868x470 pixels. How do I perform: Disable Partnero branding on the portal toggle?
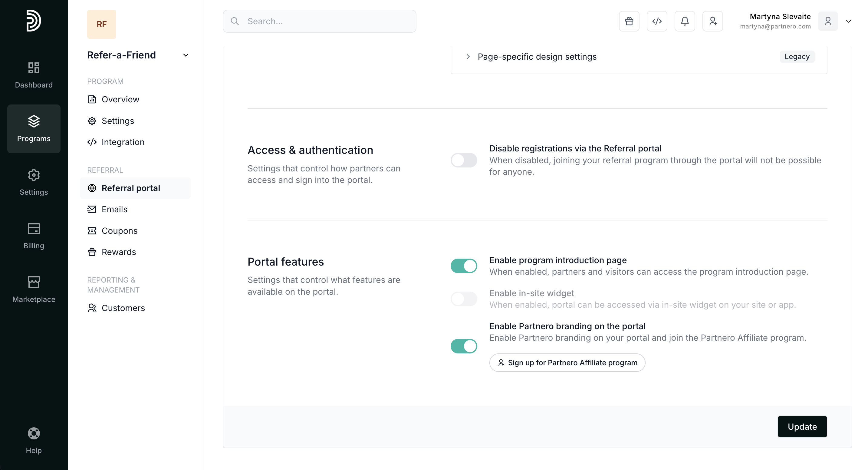point(464,346)
